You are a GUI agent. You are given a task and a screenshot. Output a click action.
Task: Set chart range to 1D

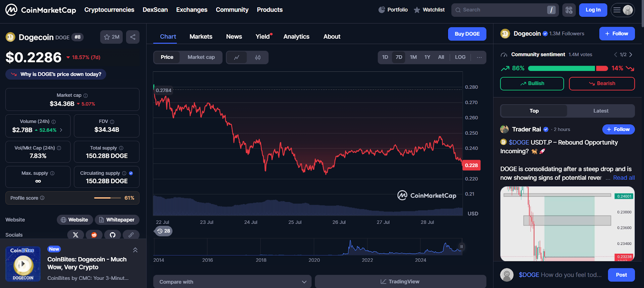(x=385, y=57)
